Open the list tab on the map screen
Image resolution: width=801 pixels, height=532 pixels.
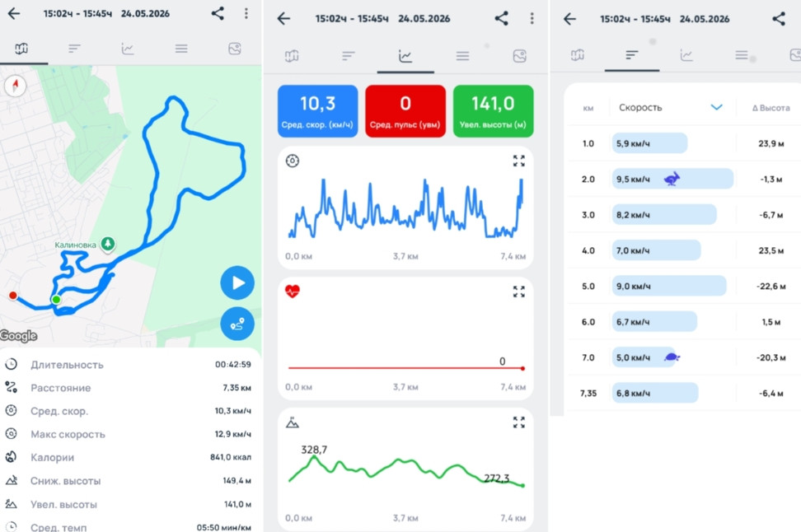pos(181,49)
